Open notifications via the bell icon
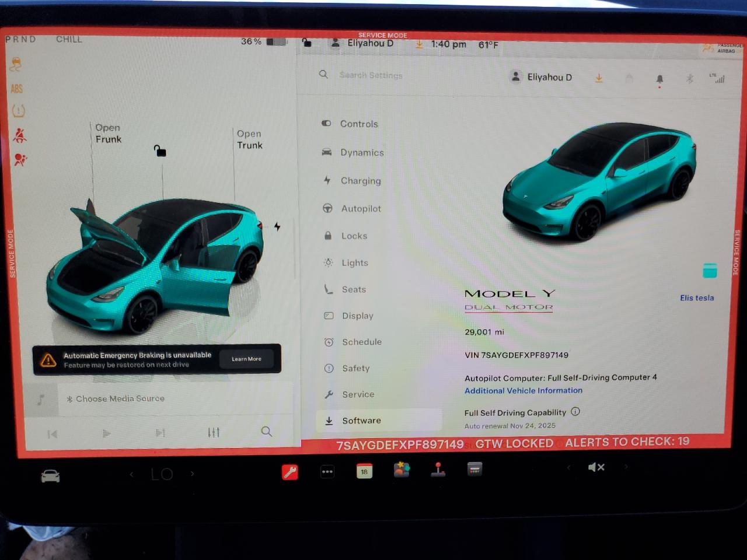The width and height of the screenshot is (747, 560). 659,78
